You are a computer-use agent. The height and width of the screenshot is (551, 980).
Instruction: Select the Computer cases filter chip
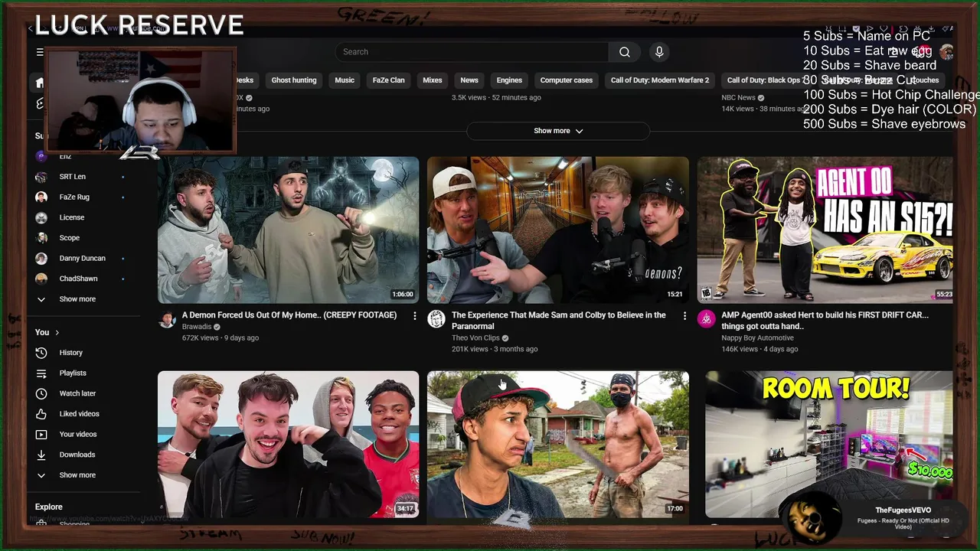click(x=567, y=80)
